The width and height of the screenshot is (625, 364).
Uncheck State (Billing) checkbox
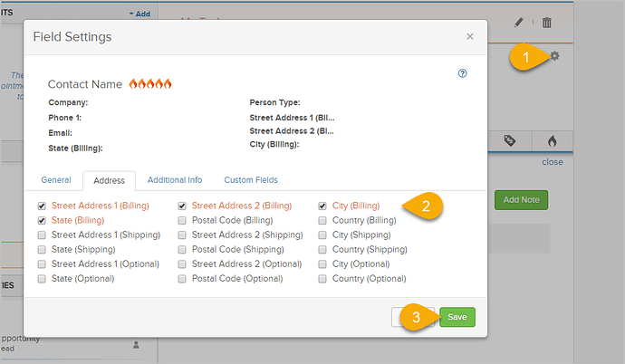pyautogui.click(x=42, y=220)
